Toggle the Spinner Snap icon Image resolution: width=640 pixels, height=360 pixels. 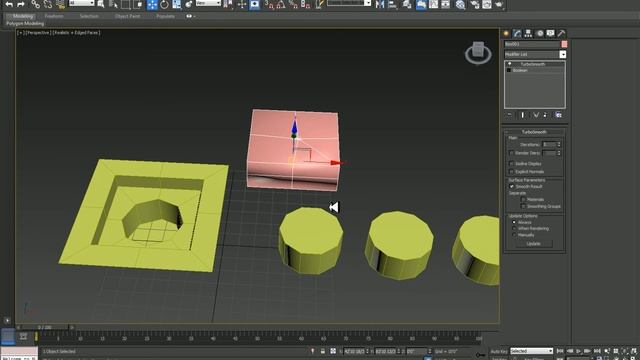305,4
